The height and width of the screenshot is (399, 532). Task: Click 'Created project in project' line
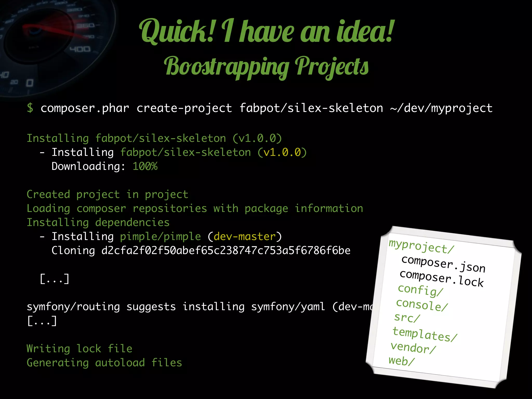coord(108,195)
